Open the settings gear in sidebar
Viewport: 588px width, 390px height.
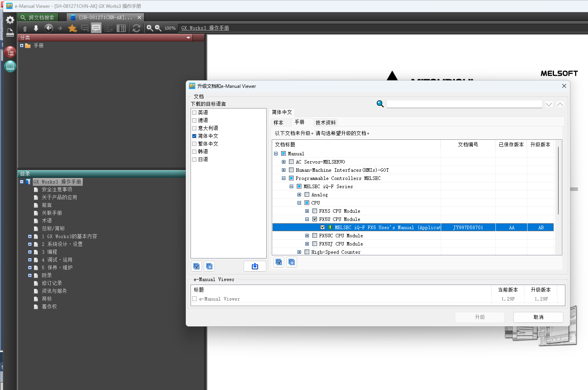coord(10,20)
